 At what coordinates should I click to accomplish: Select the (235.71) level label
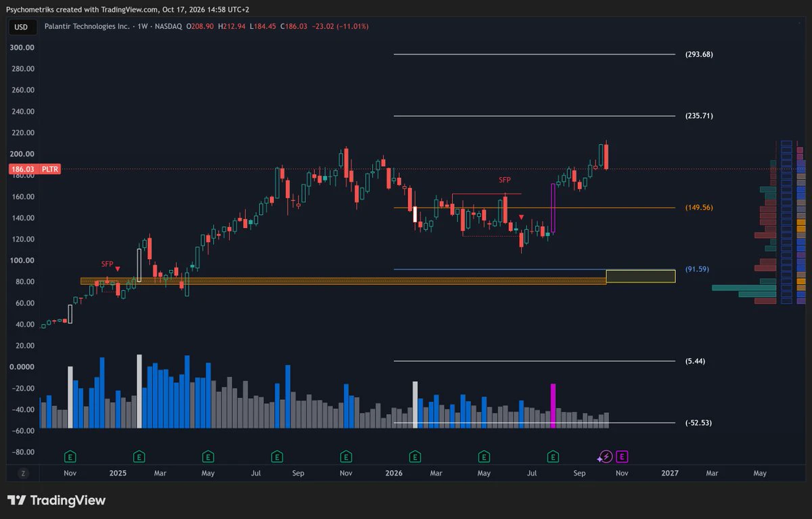pos(699,116)
